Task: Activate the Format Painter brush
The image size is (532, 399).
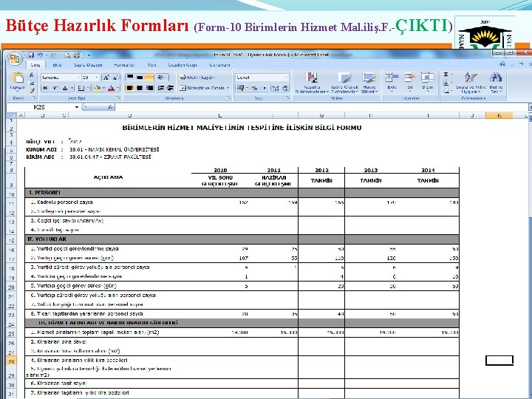Action: click(x=31, y=90)
